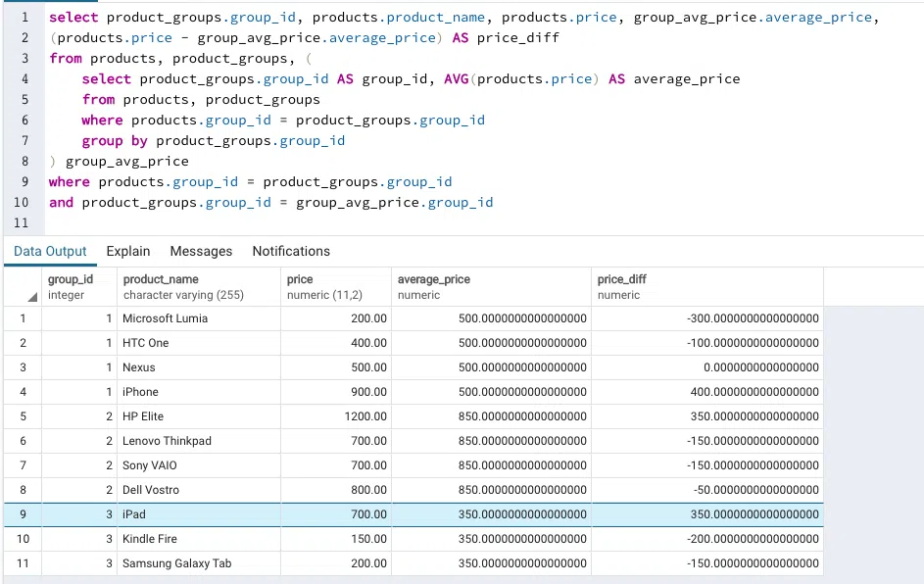Click the 400.0000000000000000 price_diff cell
The image size is (924, 584).
[707, 392]
